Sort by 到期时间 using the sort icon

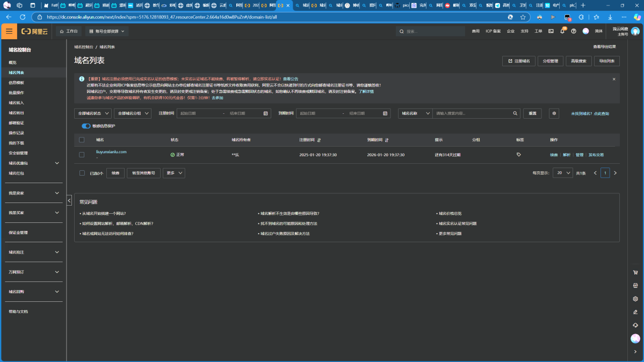pos(387,140)
